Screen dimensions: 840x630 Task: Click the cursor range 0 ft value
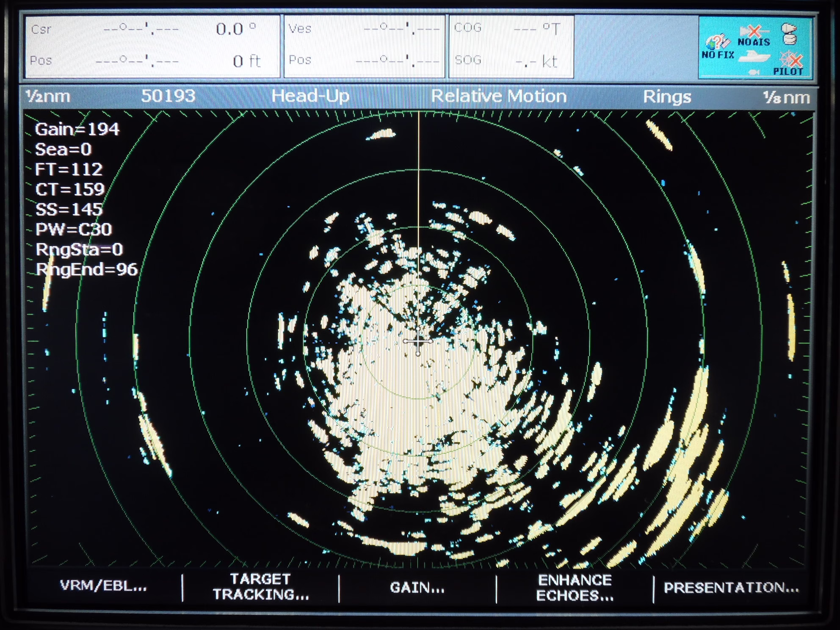pyautogui.click(x=246, y=61)
